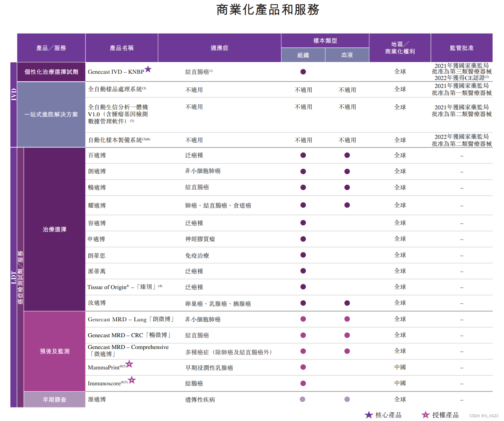Click the 治療選擇 category cell

(55, 229)
